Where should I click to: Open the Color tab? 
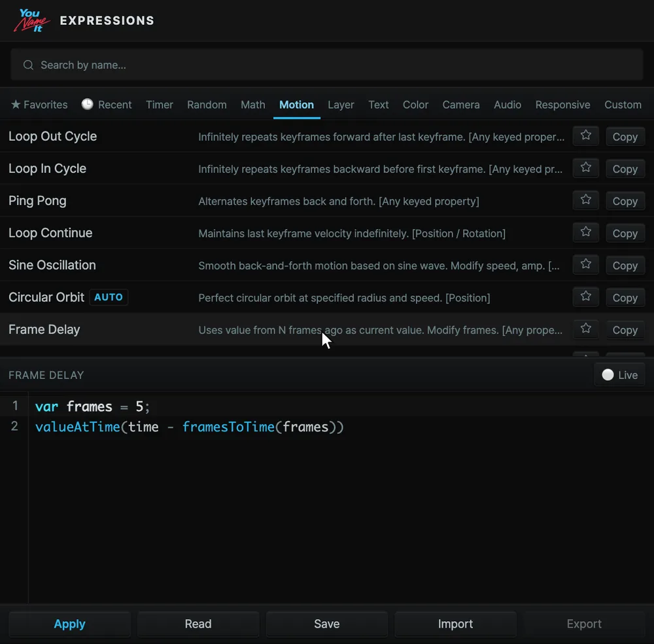pyautogui.click(x=415, y=104)
